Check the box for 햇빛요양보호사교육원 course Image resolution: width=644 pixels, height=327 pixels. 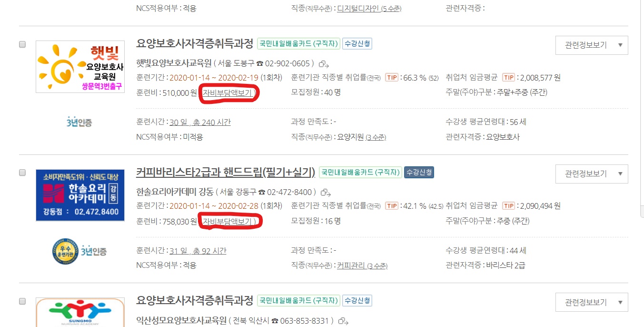point(22,44)
